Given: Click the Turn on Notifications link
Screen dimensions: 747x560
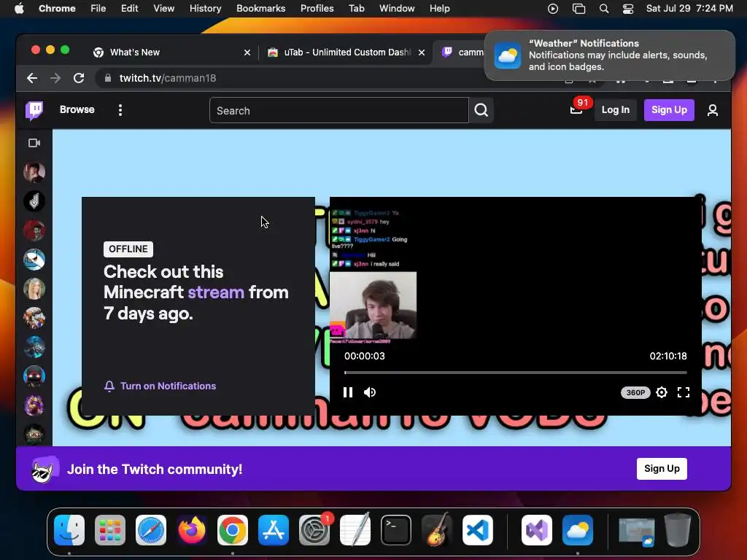Looking at the screenshot, I should (x=160, y=386).
